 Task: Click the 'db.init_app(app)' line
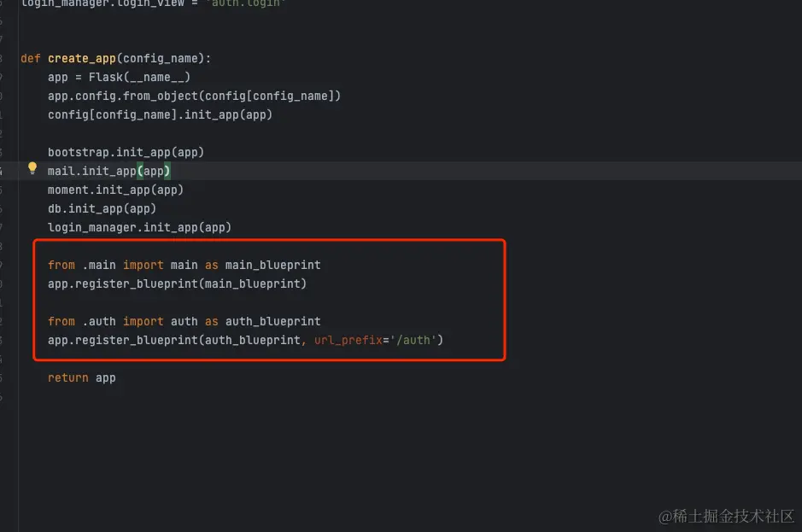[102, 208]
